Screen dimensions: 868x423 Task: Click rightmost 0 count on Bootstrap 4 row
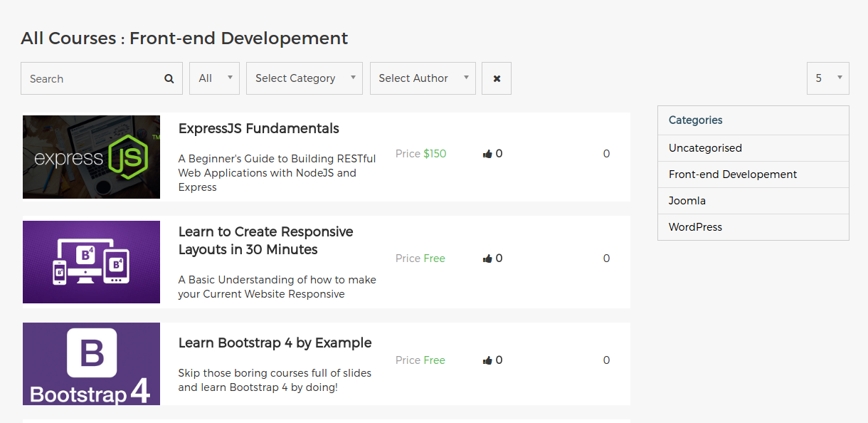click(x=606, y=360)
